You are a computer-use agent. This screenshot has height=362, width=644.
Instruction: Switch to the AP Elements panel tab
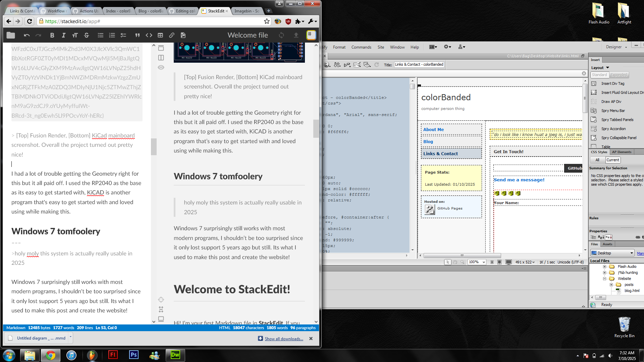[622, 152]
